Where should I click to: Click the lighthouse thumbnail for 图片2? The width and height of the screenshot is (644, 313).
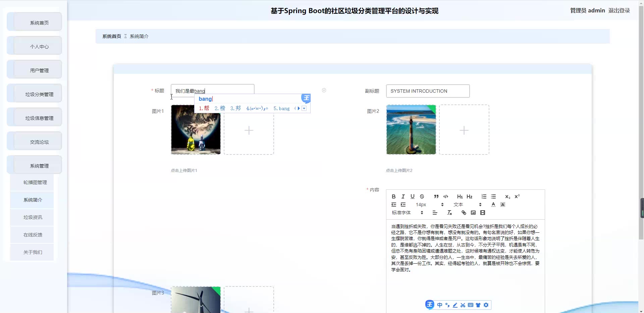click(x=411, y=130)
